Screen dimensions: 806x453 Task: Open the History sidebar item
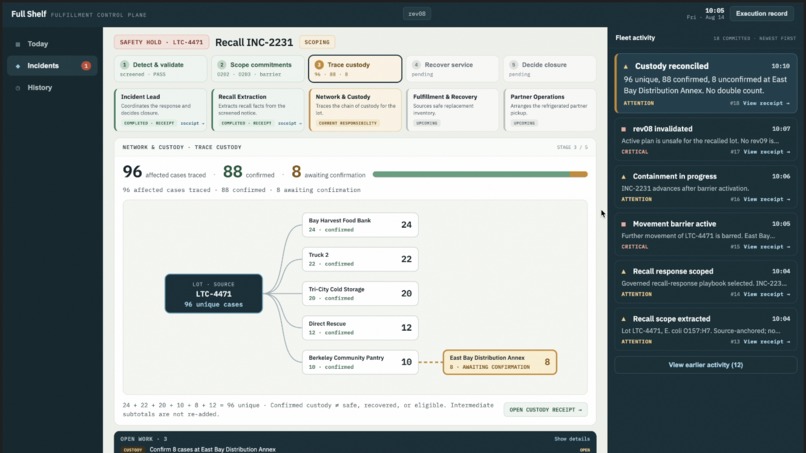coord(51,88)
